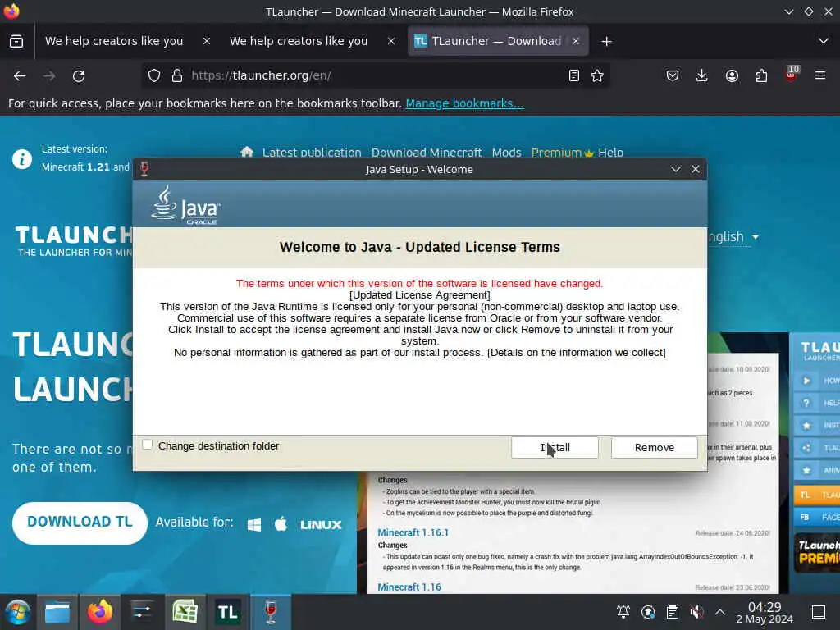Open the start menu button
The height and width of the screenshot is (630, 840).
17,612
